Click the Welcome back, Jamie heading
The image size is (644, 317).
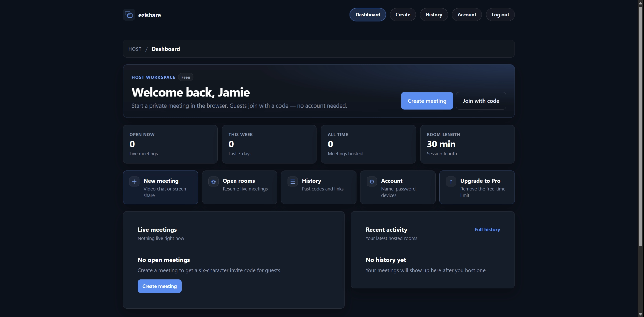point(190,92)
